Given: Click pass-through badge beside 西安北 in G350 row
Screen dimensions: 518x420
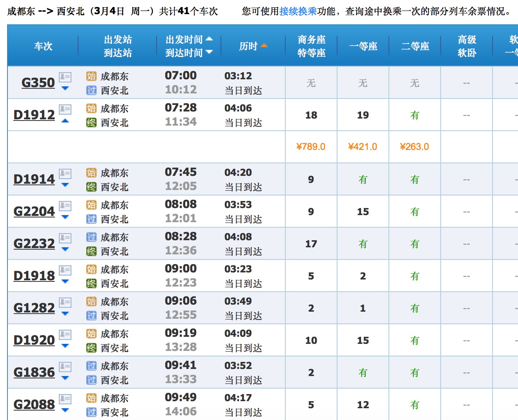Looking at the screenshot, I should click(x=91, y=90).
